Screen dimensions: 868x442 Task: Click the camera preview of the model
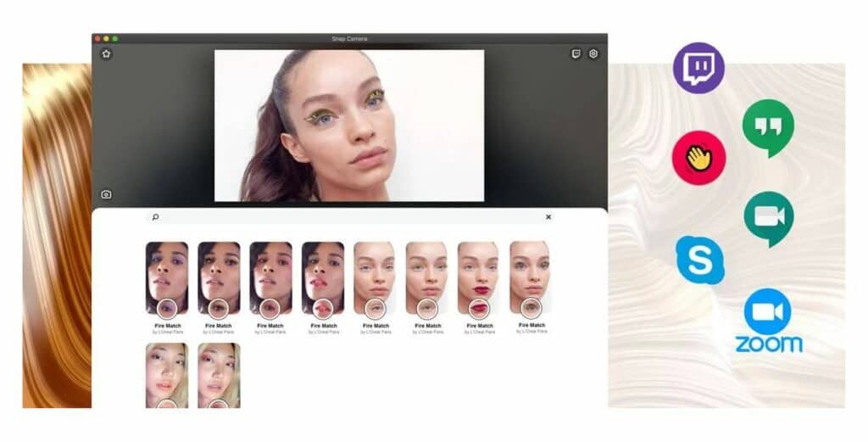349,126
